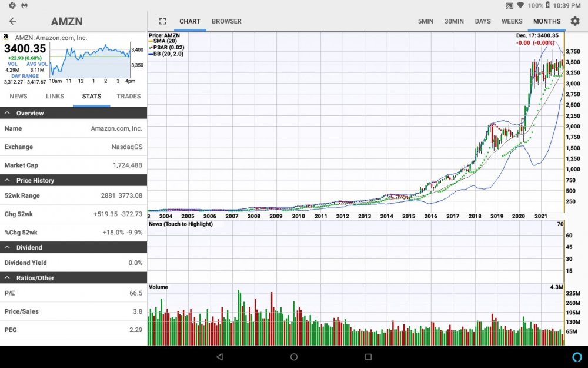
Task: Tap the P/E value 66.5
Action: click(x=136, y=293)
